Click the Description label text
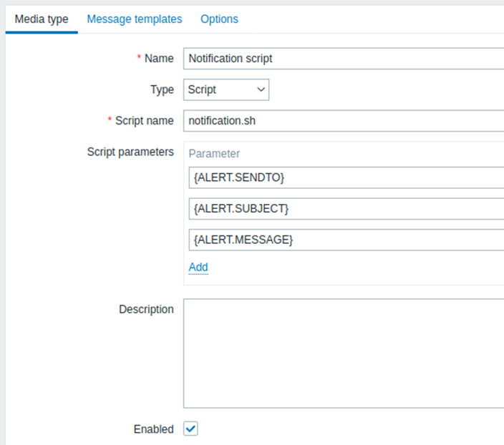Image resolution: width=504 pixels, height=445 pixels. [x=146, y=309]
